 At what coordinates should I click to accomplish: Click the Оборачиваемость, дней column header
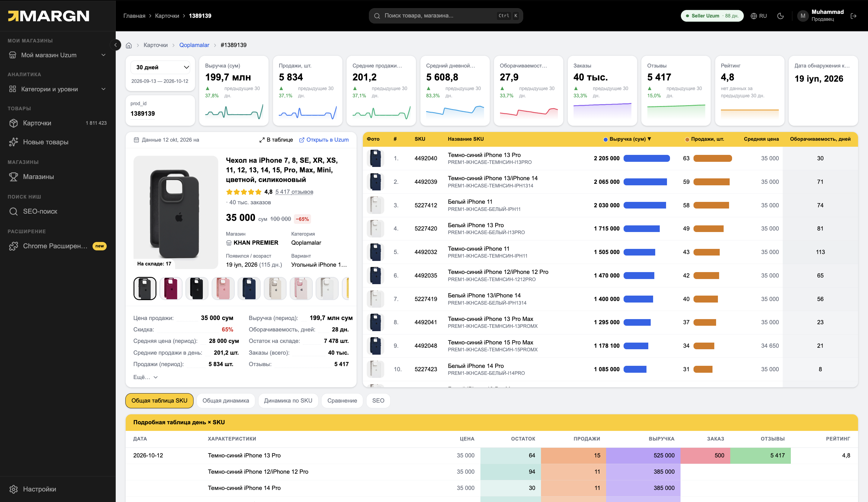pyautogui.click(x=820, y=139)
